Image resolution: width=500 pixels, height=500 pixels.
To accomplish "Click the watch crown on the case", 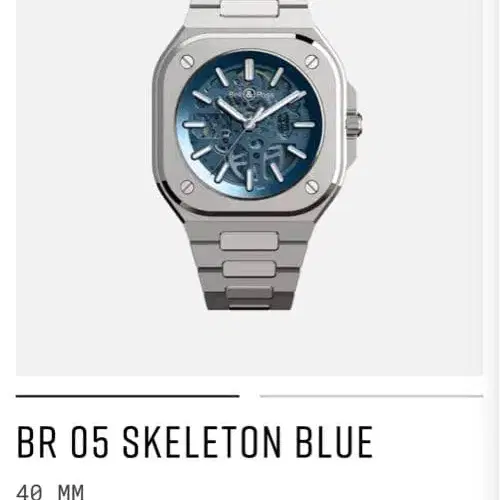I will click(355, 124).
